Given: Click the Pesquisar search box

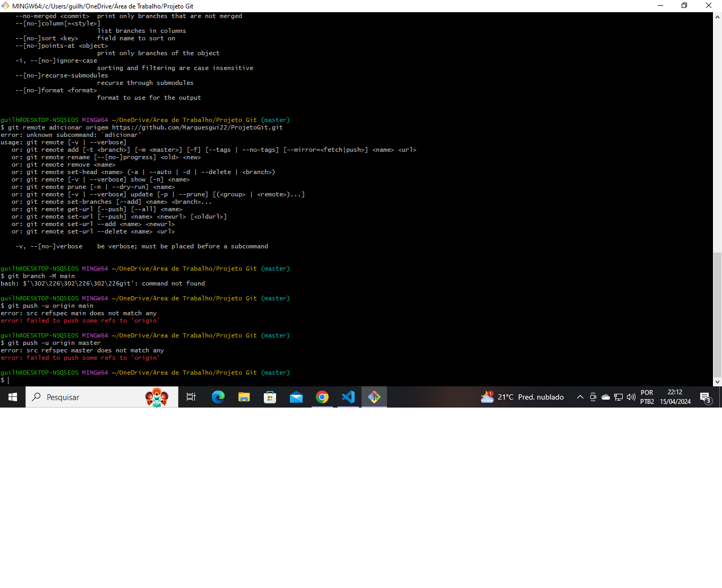Looking at the screenshot, I should tap(102, 397).
